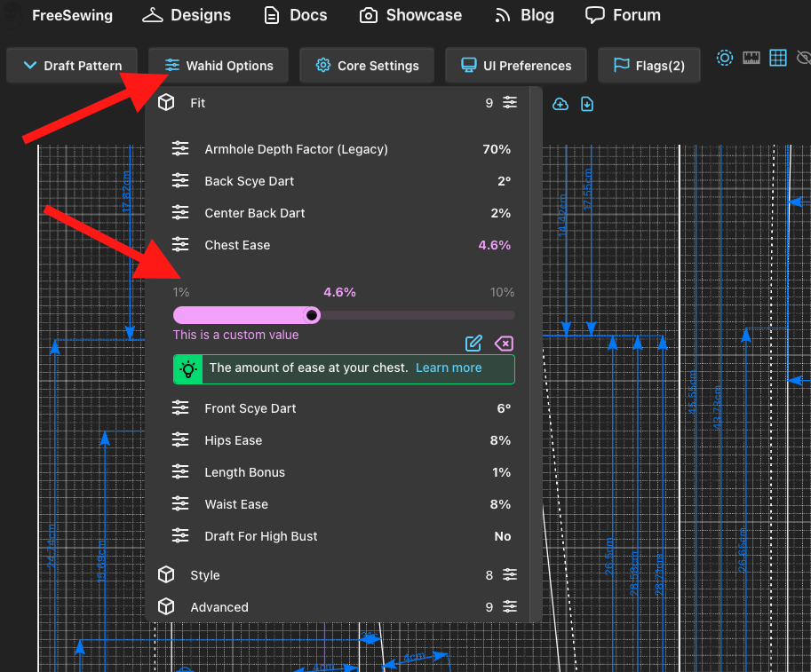The width and height of the screenshot is (811, 672).
Task: Click the Hips Ease 8% value
Action: point(500,440)
